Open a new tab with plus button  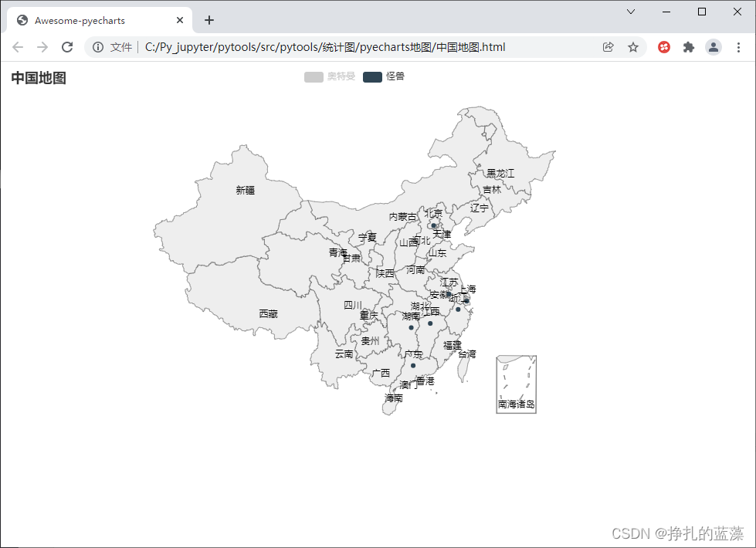tap(209, 20)
